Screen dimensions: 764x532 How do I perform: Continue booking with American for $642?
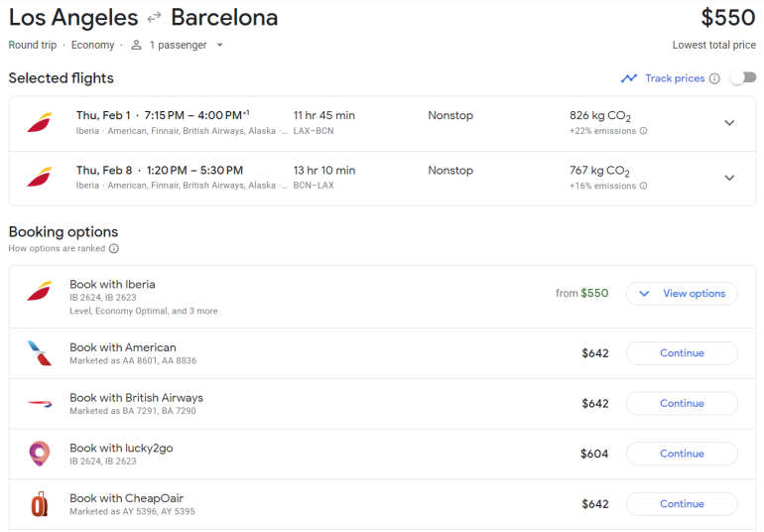[682, 353]
